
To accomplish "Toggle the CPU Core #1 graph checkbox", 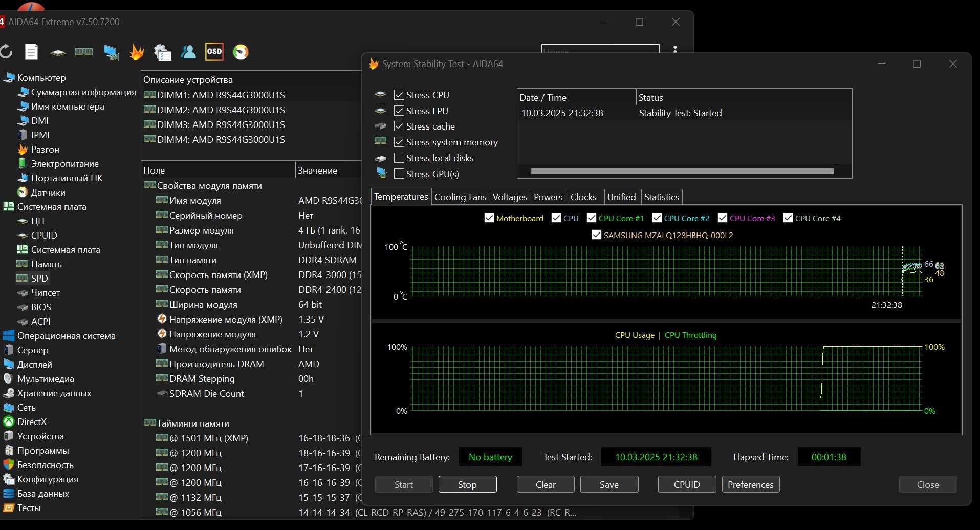I will click(591, 218).
